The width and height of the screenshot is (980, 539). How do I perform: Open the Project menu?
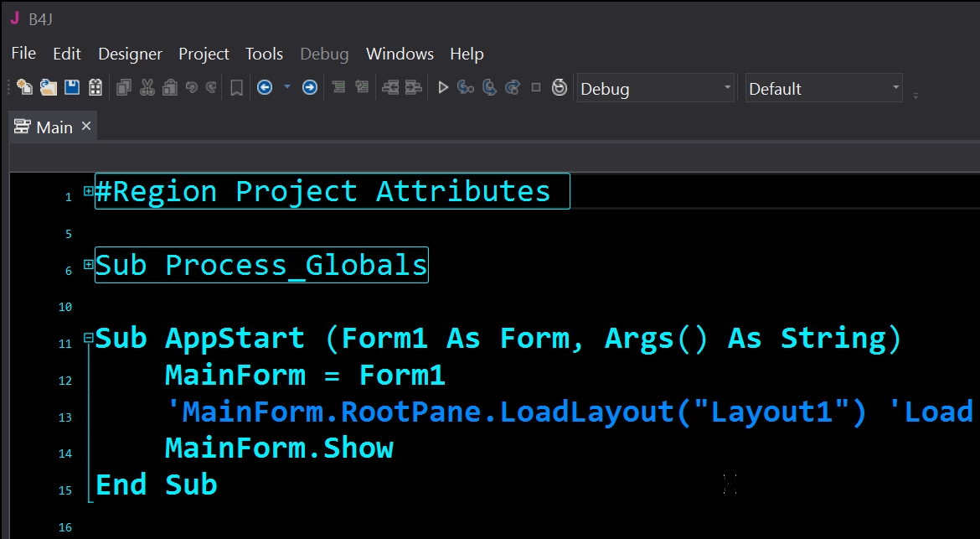coord(204,54)
